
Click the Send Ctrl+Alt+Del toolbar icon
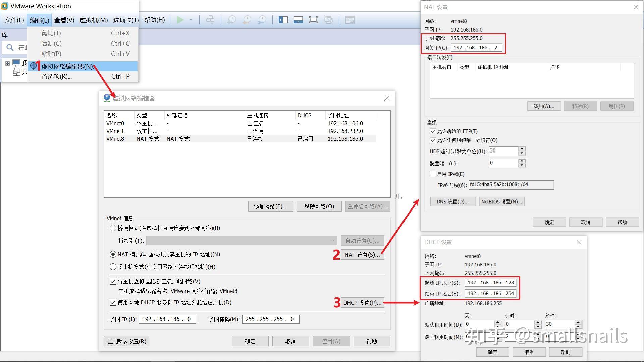pos(210,20)
